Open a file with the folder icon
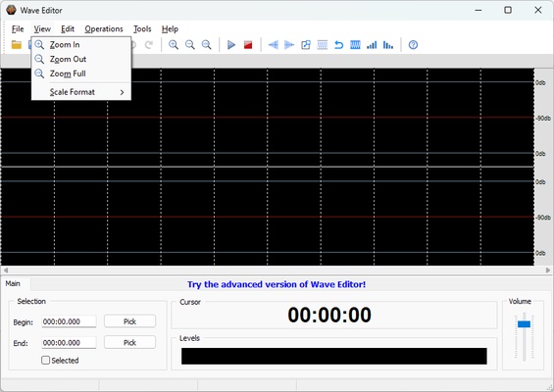This screenshot has width=554, height=392. 17,45
